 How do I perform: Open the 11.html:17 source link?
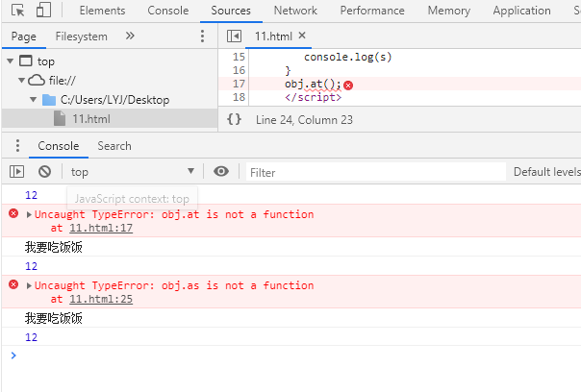(x=101, y=228)
